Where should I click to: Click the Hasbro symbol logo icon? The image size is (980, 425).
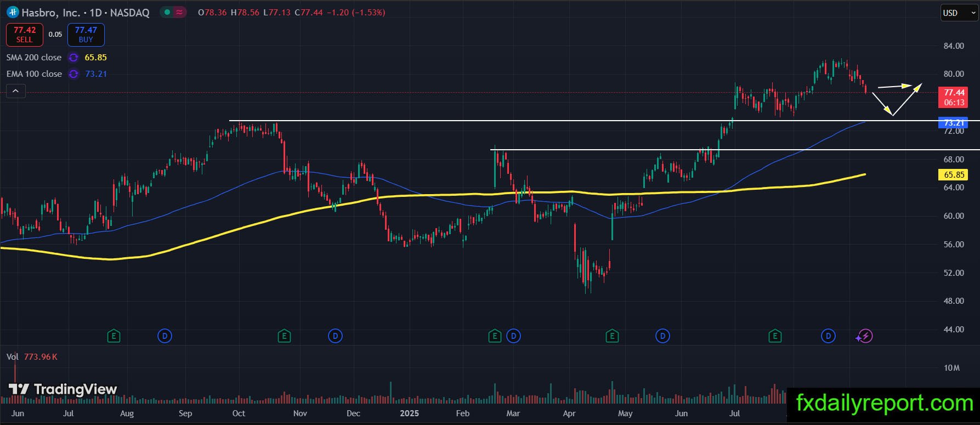(x=13, y=12)
